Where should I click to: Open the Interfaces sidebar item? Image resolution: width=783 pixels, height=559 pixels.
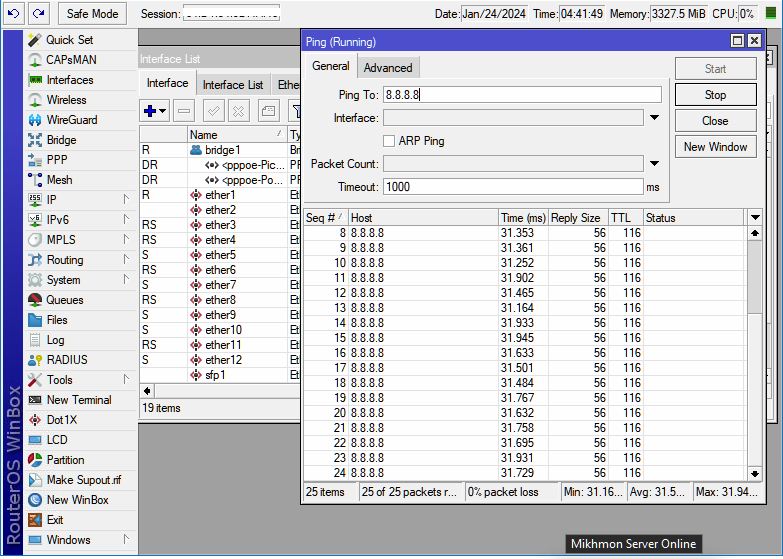[x=69, y=80]
